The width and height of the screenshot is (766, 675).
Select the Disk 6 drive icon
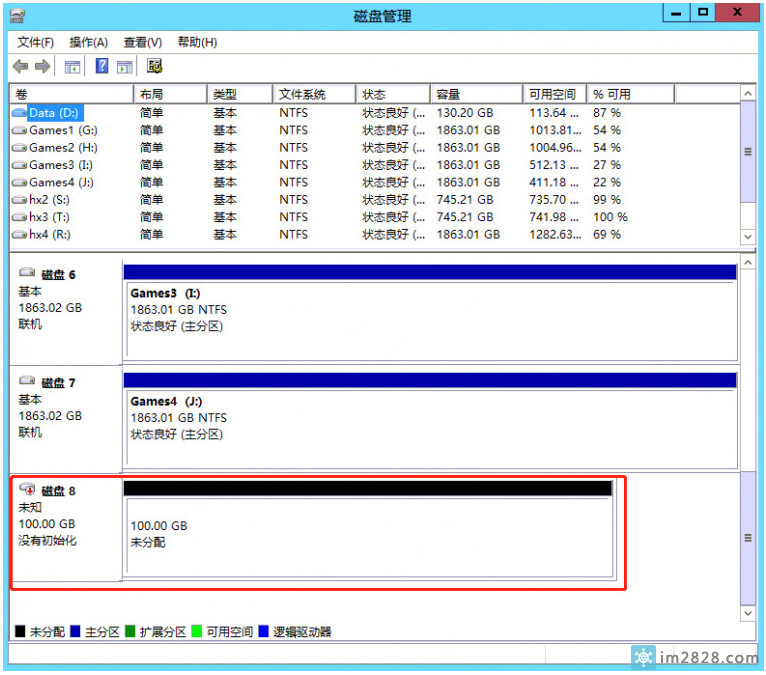[x=27, y=274]
